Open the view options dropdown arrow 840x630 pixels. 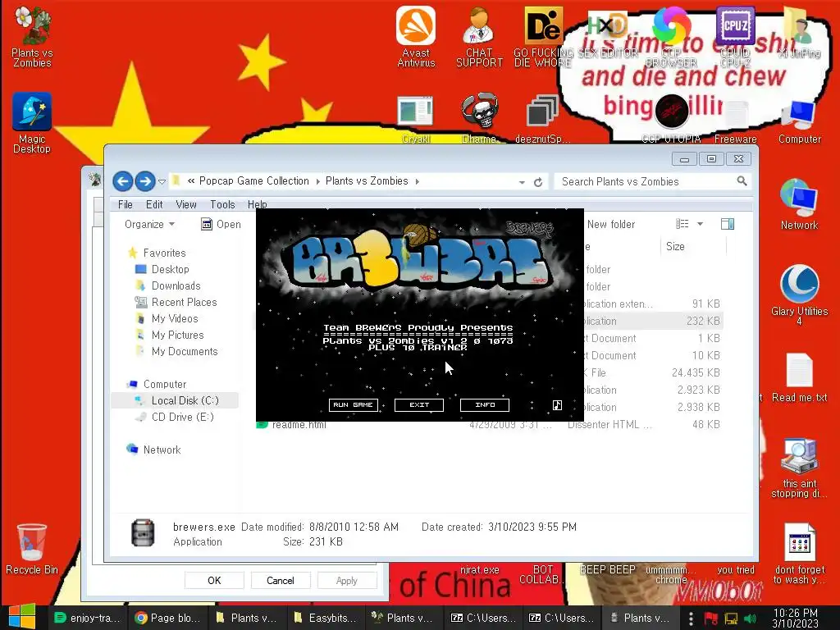(700, 224)
